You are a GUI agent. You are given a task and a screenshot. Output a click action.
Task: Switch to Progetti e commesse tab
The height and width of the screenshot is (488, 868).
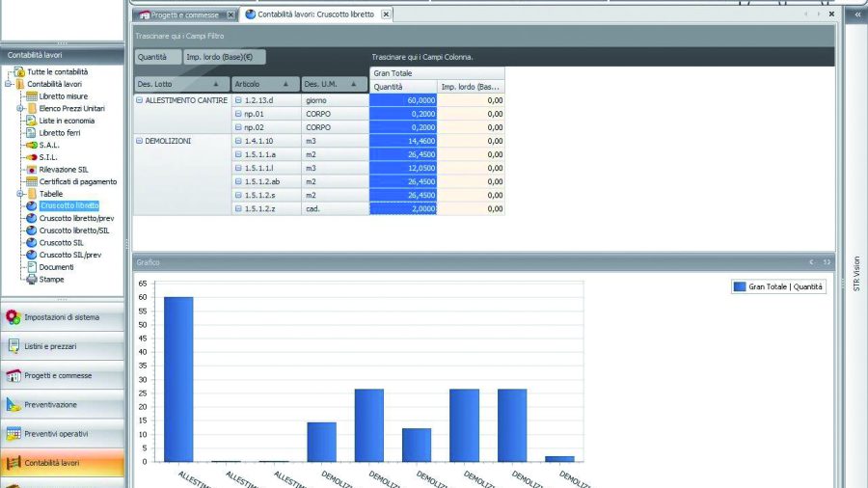pos(184,15)
